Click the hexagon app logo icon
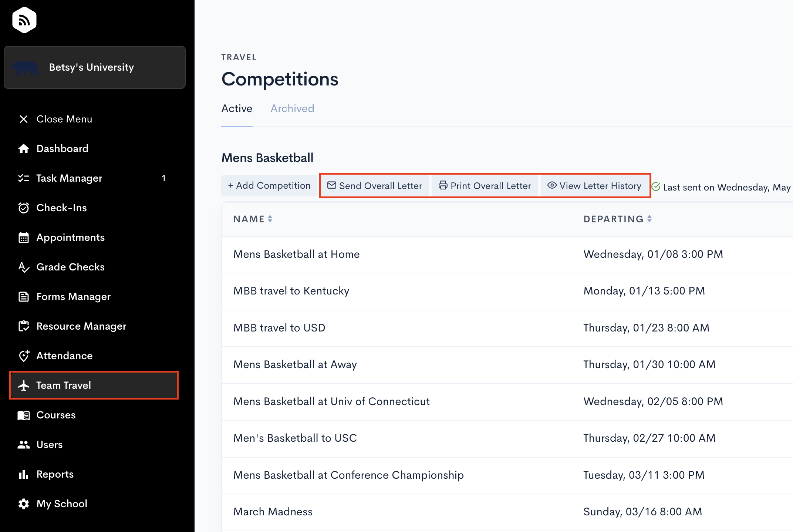The width and height of the screenshot is (793, 532). click(x=24, y=20)
